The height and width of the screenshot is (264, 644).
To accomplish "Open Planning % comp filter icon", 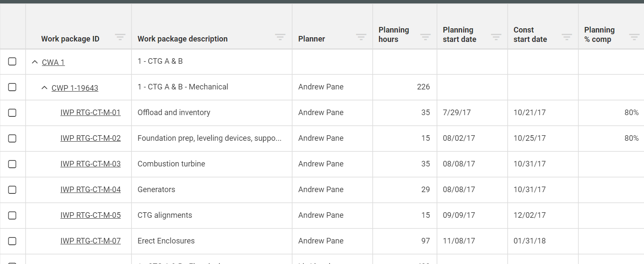I will (x=634, y=37).
